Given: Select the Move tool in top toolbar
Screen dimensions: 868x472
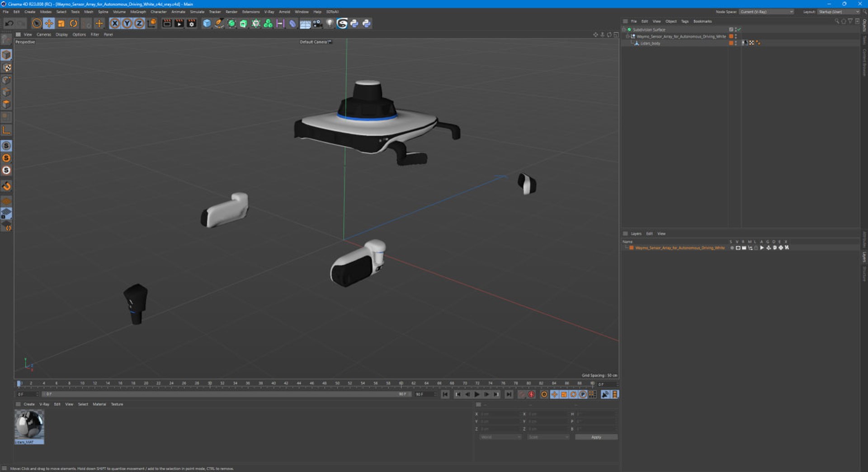Looking at the screenshot, I should click(49, 24).
